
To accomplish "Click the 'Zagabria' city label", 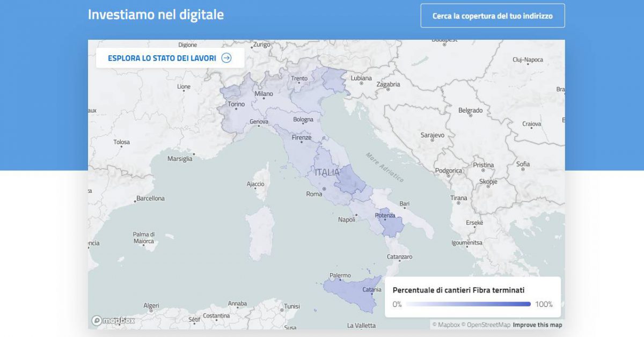I will click(x=388, y=84).
